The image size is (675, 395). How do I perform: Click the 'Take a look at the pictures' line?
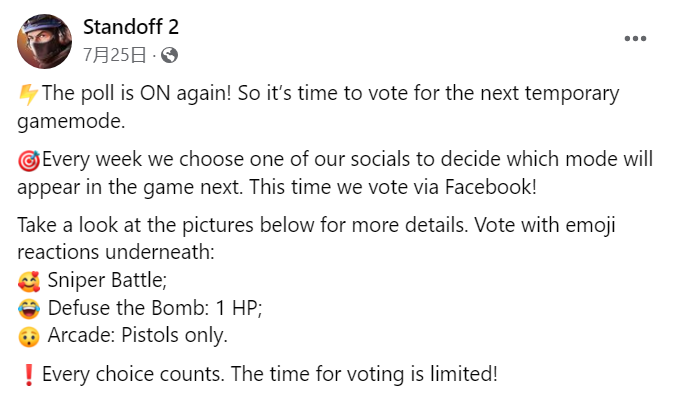tap(316, 225)
